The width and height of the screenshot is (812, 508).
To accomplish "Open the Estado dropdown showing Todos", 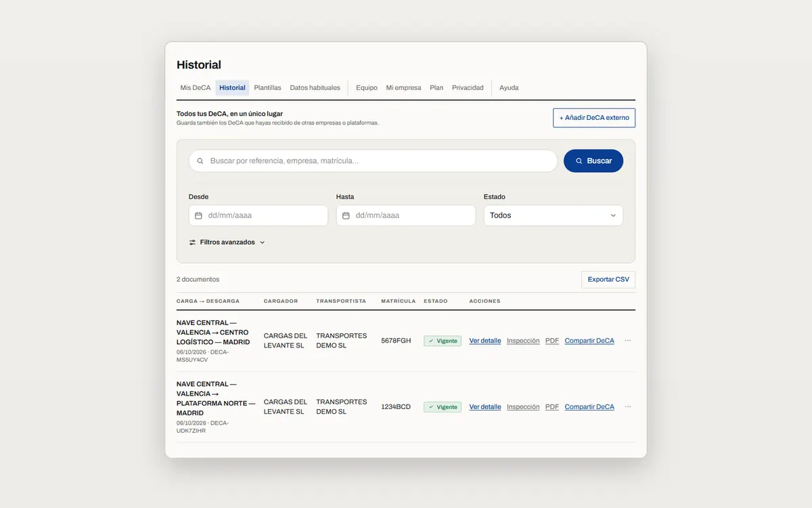I will click(x=554, y=215).
